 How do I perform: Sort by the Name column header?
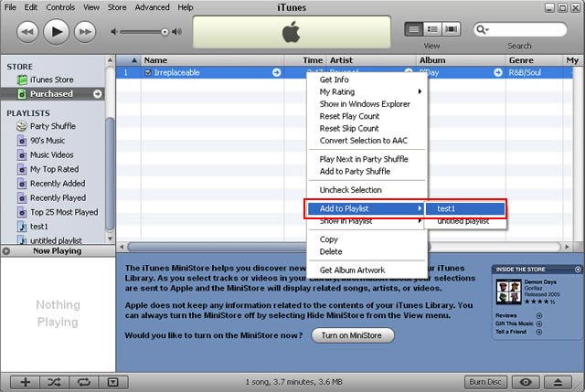(x=212, y=60)
